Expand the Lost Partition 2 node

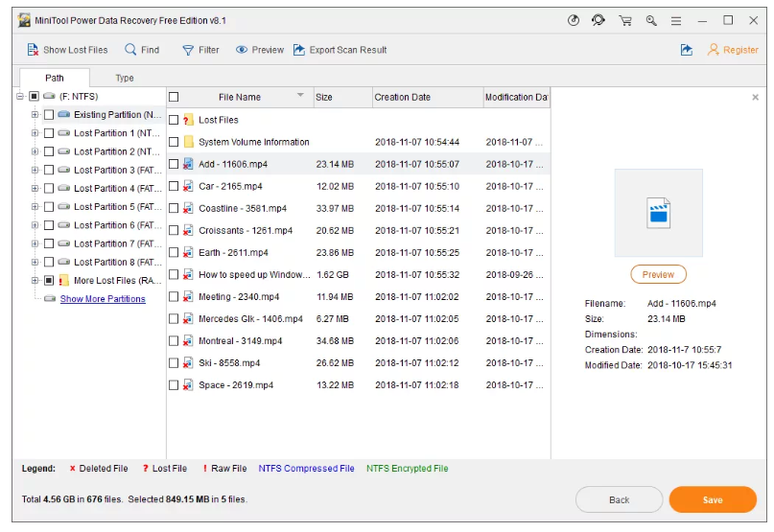pyautogui.click(x=35, y=151)
